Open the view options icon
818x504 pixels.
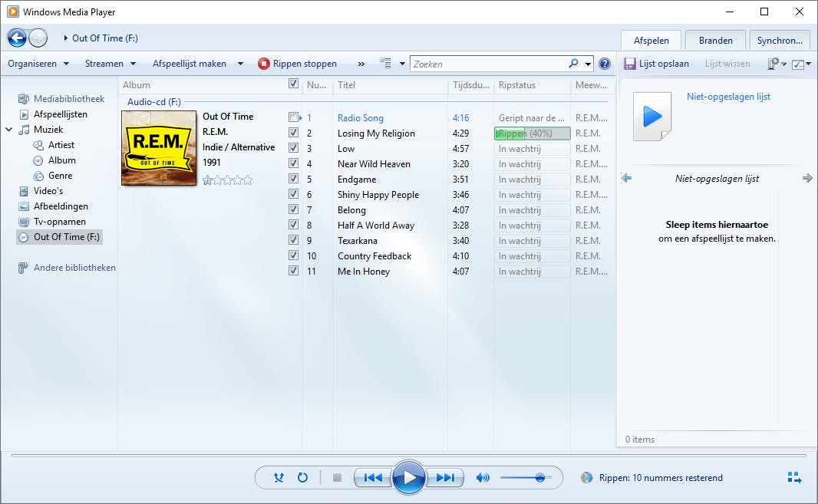click(x=385, y=64)
